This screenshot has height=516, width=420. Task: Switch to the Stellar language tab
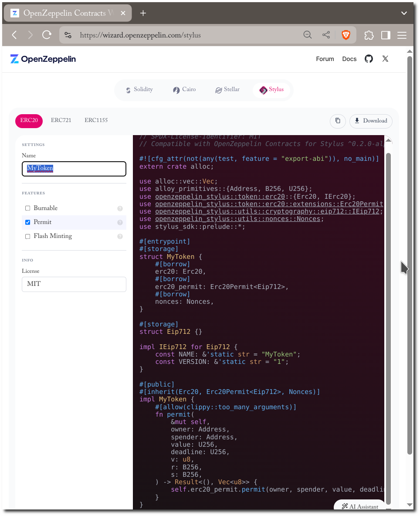tap(227, 89)
